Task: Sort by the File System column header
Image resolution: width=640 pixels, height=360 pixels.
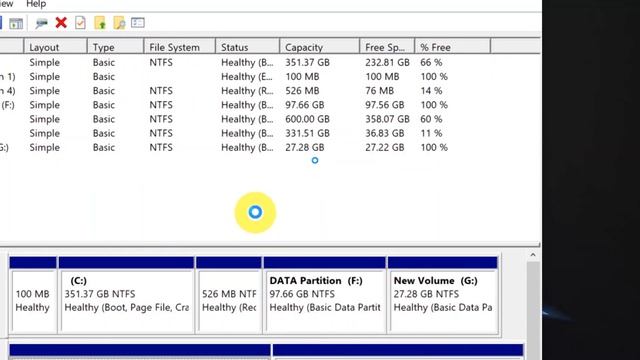Action: (180, 47)
